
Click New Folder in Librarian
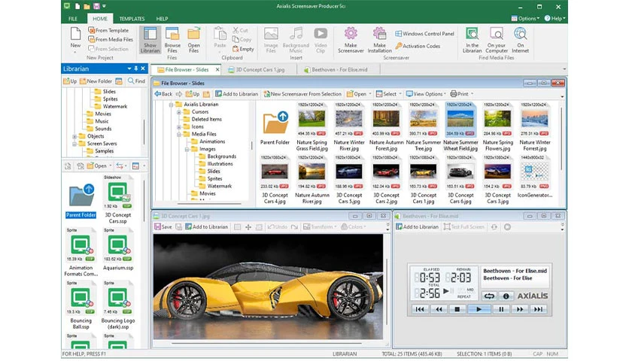[96, 81]
